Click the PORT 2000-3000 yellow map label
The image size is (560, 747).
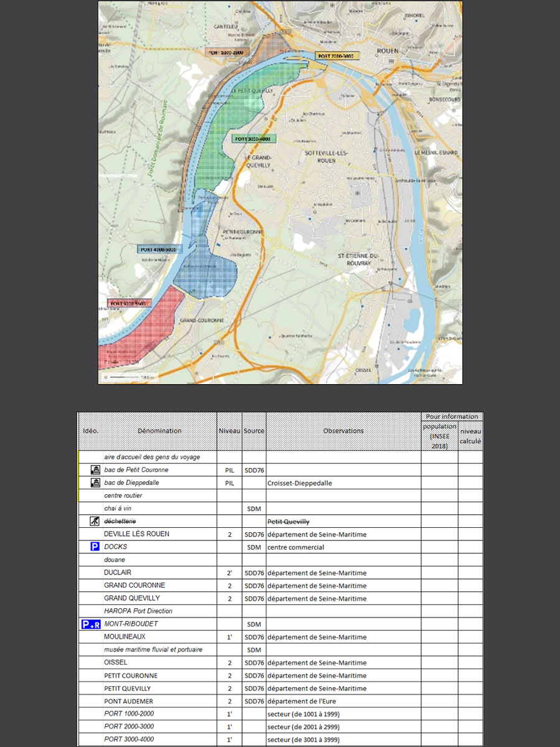(335, 56)
